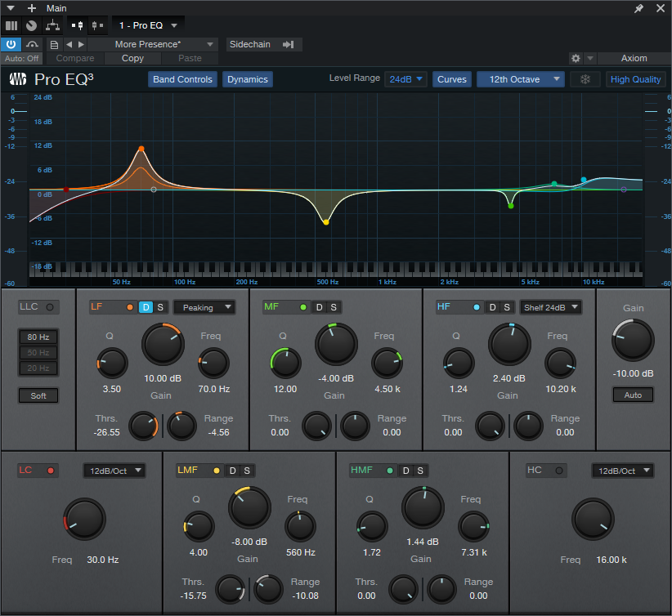Select the cyan HF node on the curve
This screenshot has width=672, height=616.
583,180
